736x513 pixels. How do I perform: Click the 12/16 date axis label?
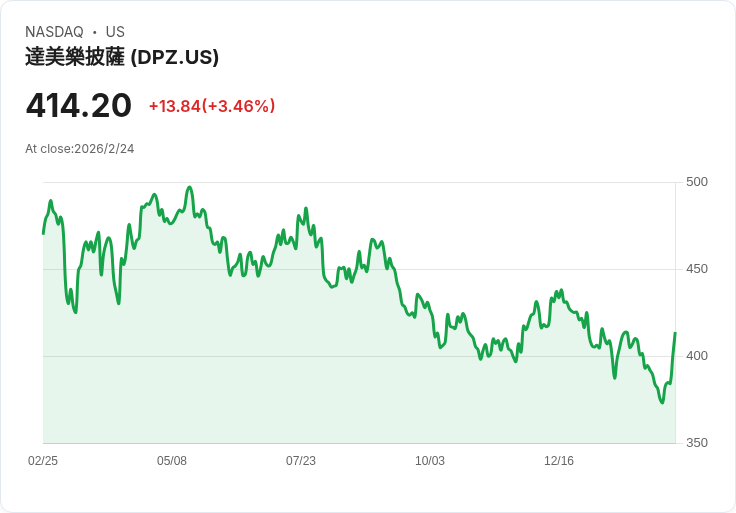coord(559,460)
